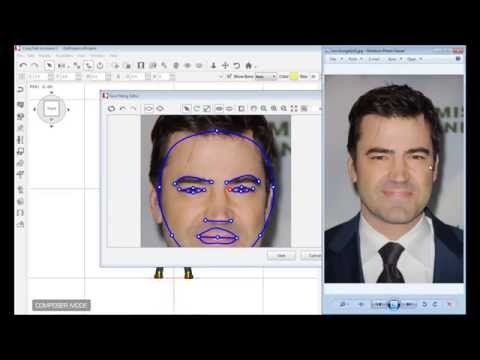480x360 pixels.
Task: Click the zoom magnifier in Face Fitting Editor toolbar
Action: (x=263, y=108)
